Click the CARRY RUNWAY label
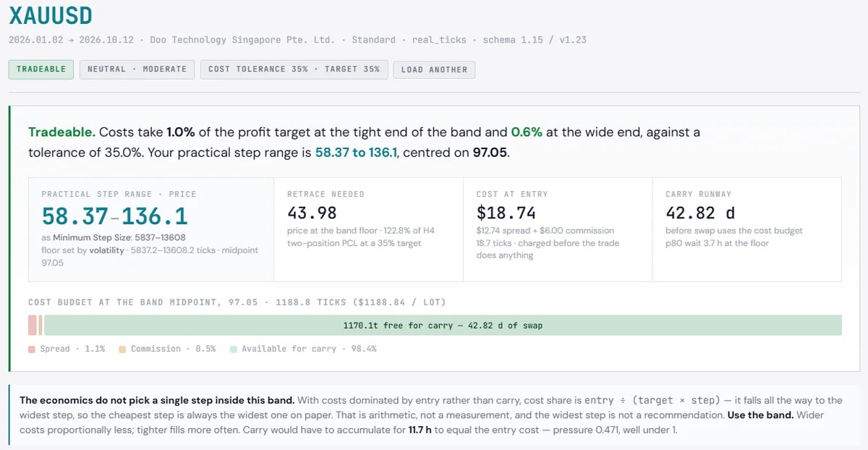This screenshot has width=868, height=450. click(698, 194)
